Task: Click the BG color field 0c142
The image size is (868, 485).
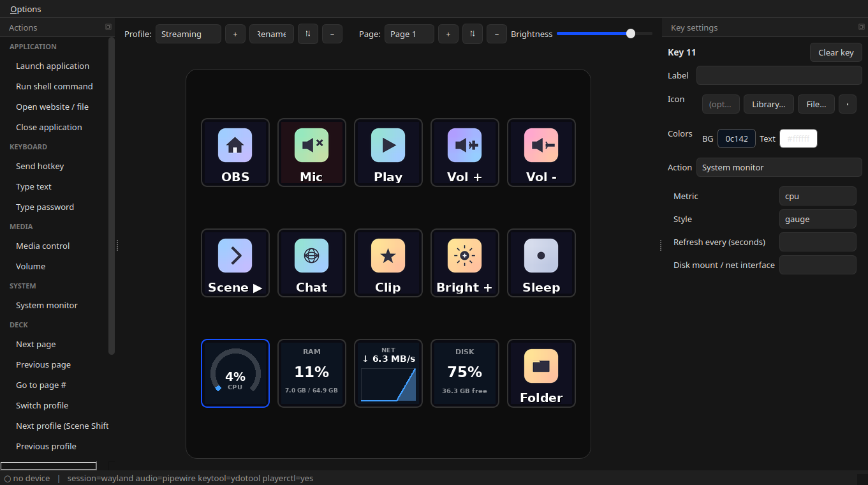Action: [737, 138]
